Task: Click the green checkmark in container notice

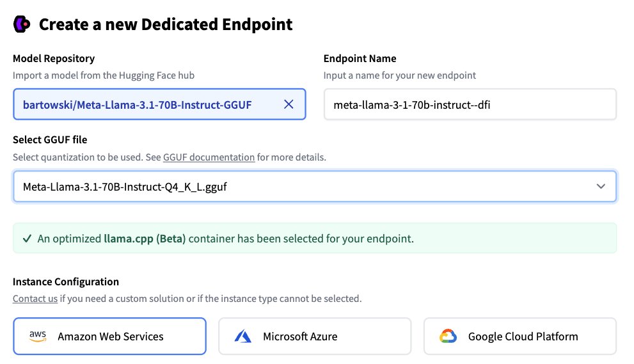Action: click(27, 239)
